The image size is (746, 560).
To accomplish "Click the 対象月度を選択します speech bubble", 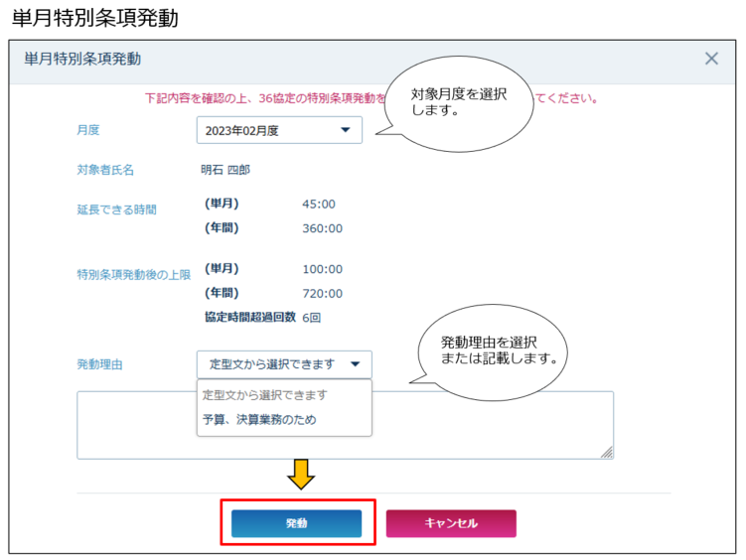I will (461, 103).
